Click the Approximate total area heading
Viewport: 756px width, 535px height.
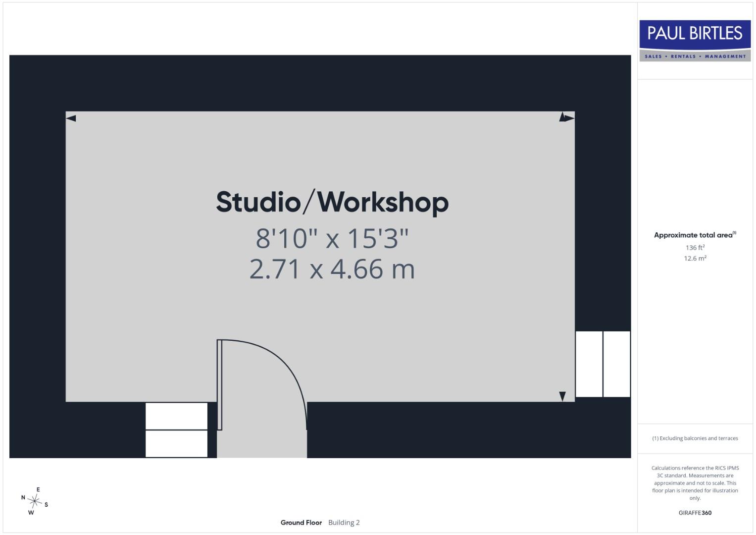695,235
